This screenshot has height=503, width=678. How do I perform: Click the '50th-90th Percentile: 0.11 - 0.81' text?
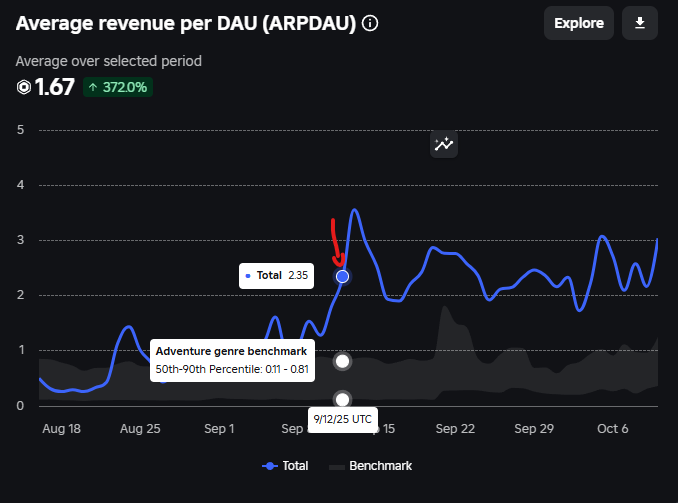[x=232, y=369]
